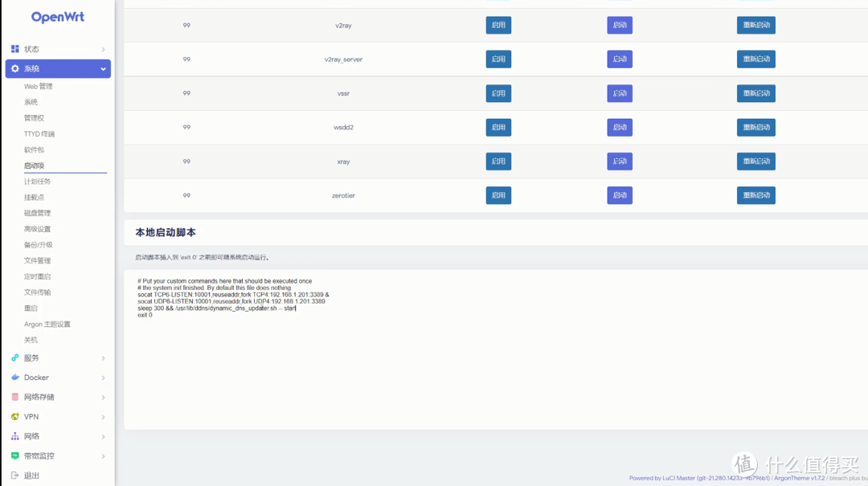868x486 pixels.
Task: Expand the 带宽监控 menu chevron
Action: click(103, 455)
